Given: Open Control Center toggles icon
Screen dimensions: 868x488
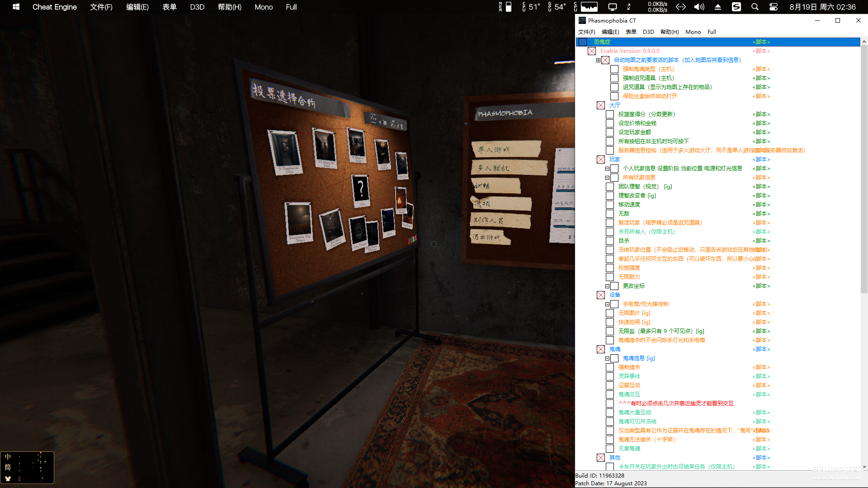Looking at the screenshot, I should [773, 7].
